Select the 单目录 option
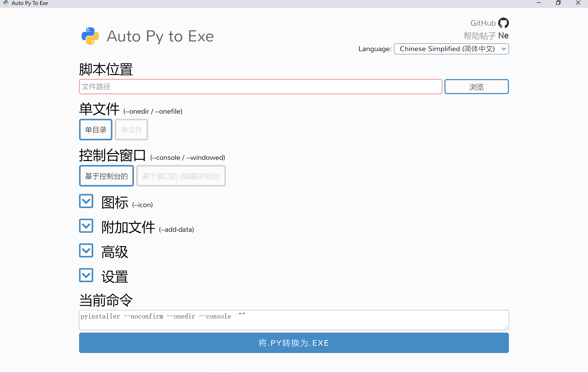The width and height of the screenshot is (588, 373). point(95,130)
